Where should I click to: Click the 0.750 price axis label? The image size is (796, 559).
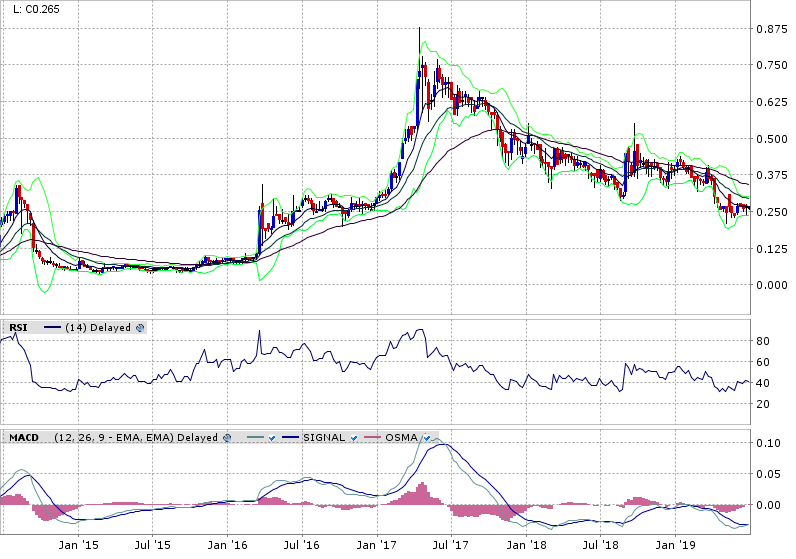coord(772,65)
